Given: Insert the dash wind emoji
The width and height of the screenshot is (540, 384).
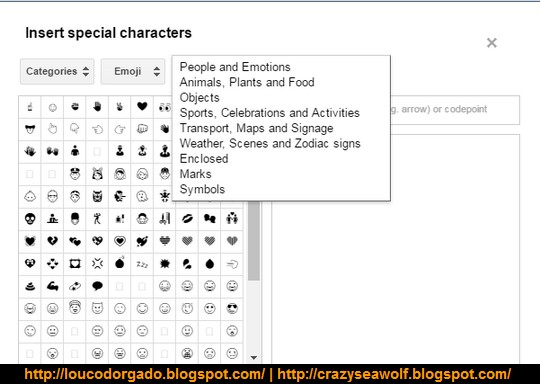Looking at the screenshot, I should (x=232, y=264).
